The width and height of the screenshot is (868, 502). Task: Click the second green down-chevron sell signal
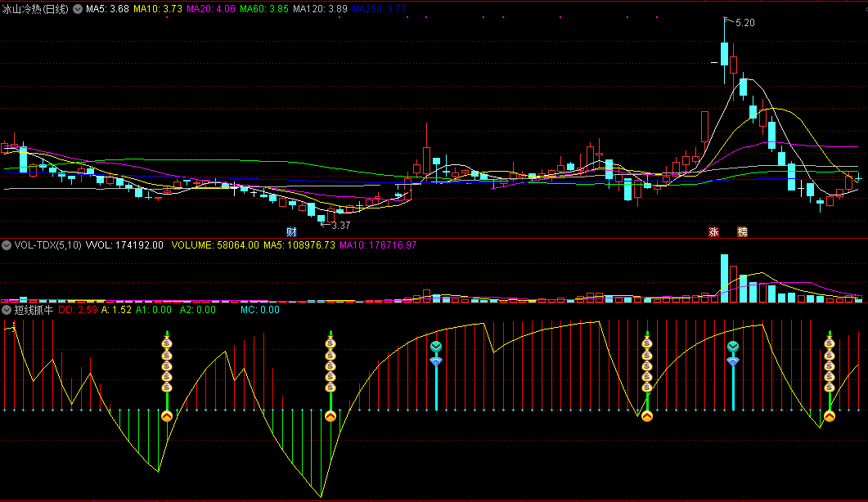pyautogui.click(x=733, y=347)
